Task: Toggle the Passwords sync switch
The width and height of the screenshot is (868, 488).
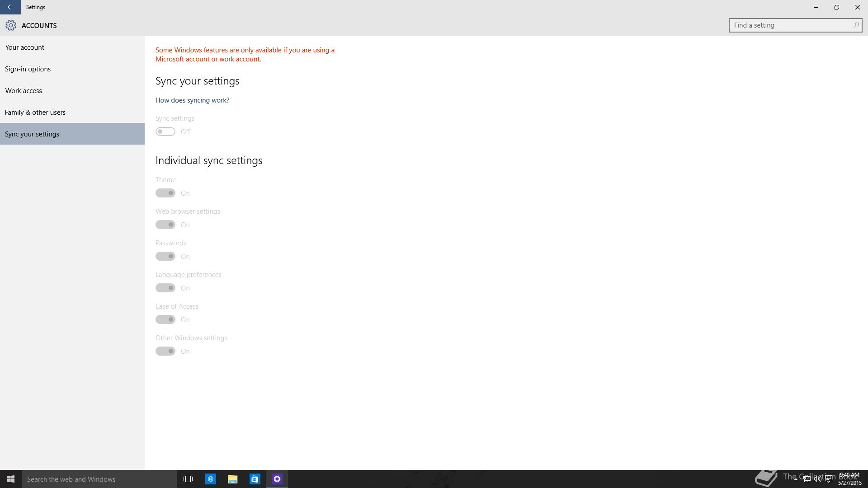Action: (165, 256)
